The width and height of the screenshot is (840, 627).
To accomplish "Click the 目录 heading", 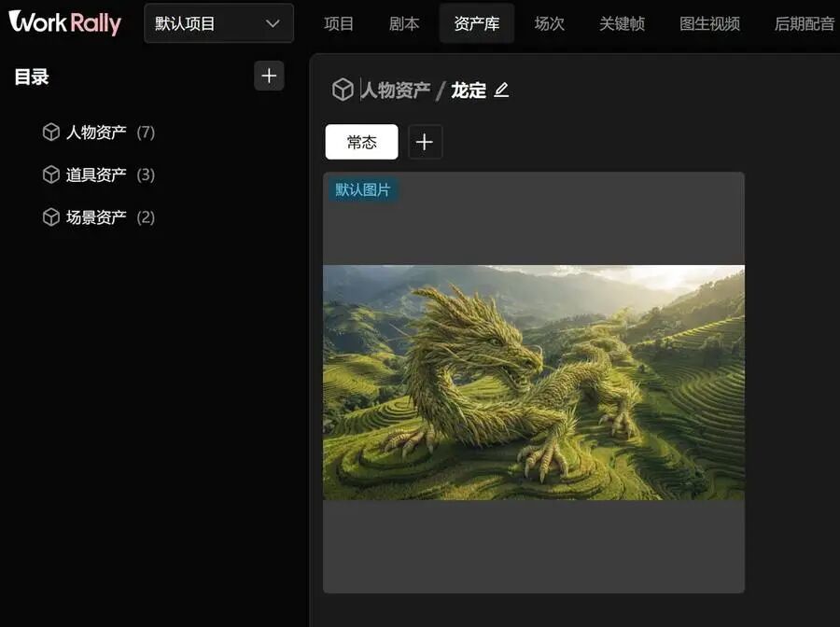I will pyautogui.click(x=32, y=77).
